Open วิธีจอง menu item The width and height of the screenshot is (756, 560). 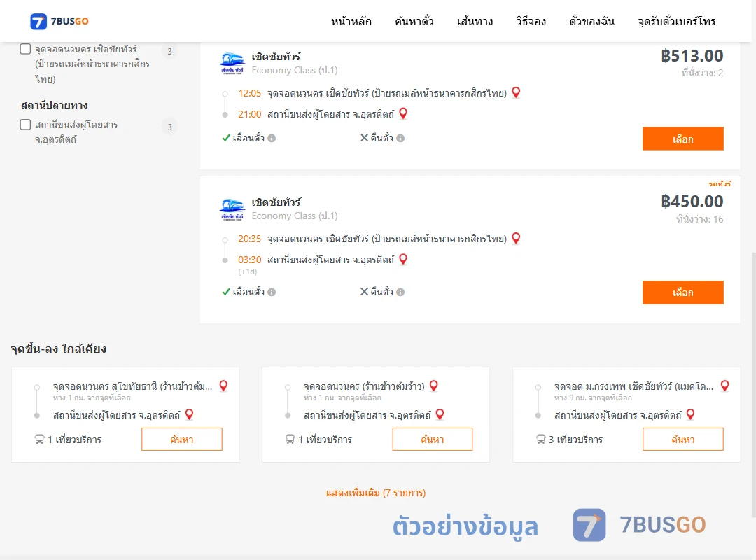(x=531, y=21)
